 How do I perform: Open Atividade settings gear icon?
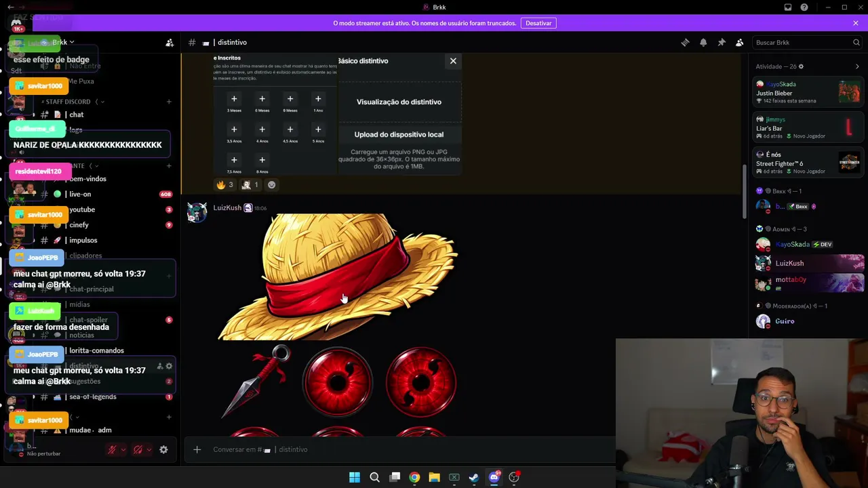click(x=801, y=66)
